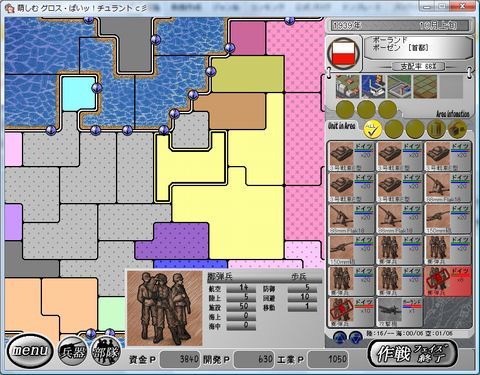Select the airfield base facility thumbnail
This screenshot has height=375, width=480.
pos(399,87)
